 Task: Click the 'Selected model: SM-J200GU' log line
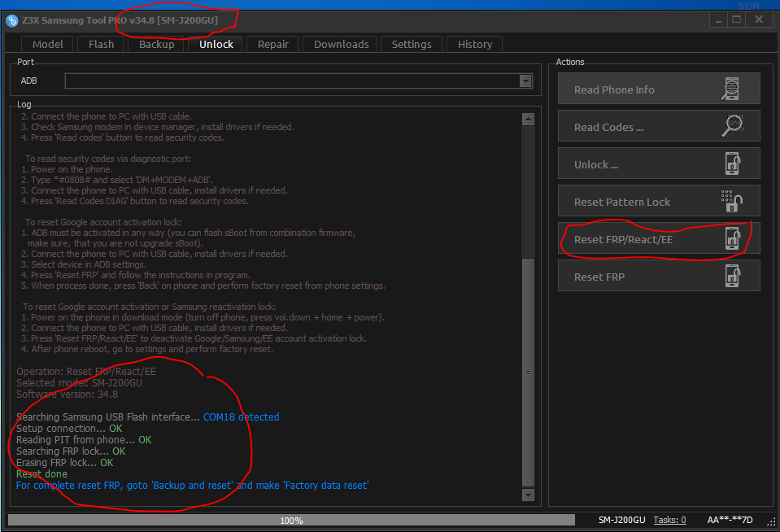tap(79, 382)
